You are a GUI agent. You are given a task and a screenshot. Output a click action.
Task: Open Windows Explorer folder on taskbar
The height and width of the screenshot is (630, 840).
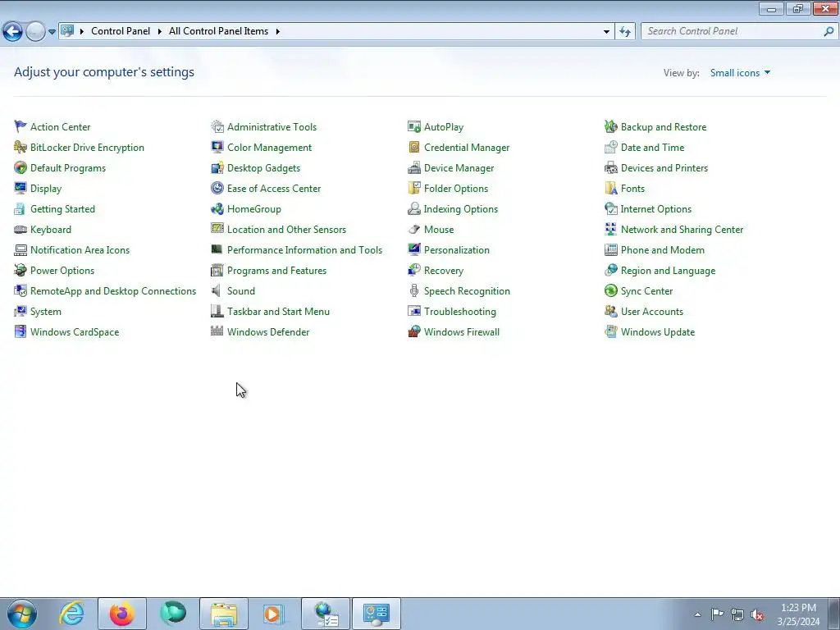(224, 614)
